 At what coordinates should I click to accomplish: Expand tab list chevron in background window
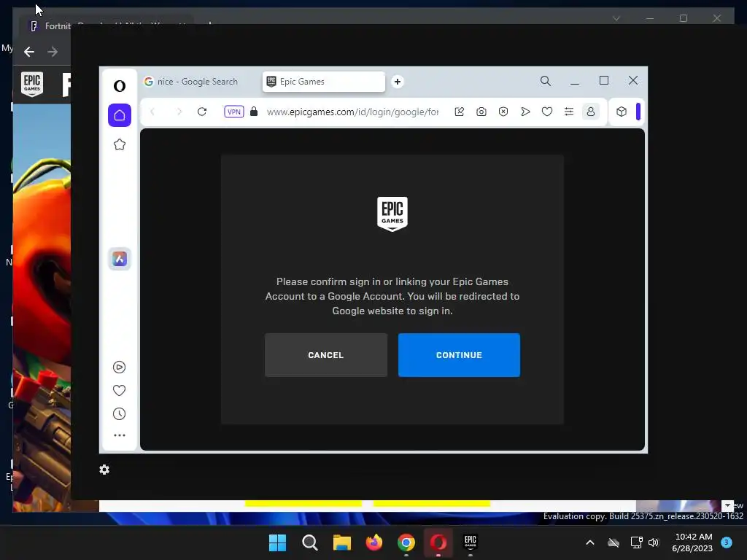click(x=616, y=18)
